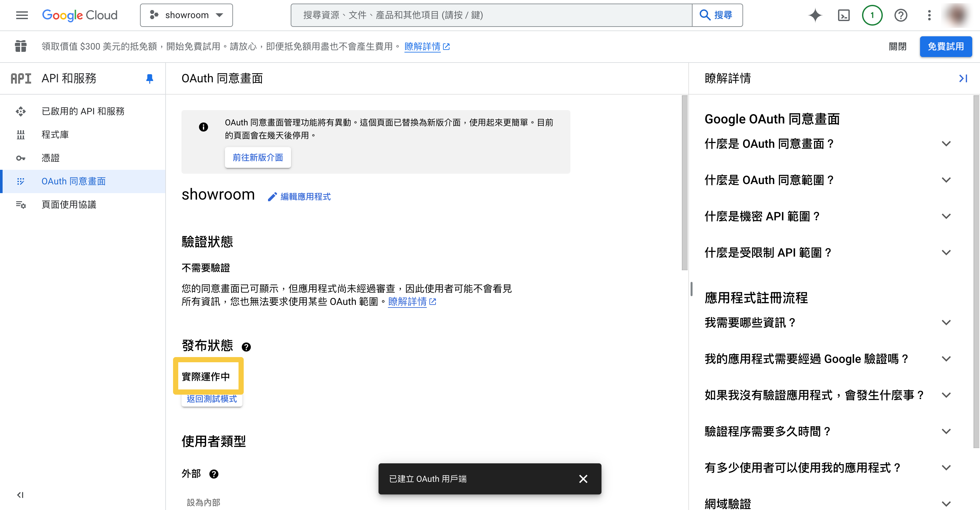Close the 已建立 OAuth 用戶端 toast
This screenshot has width=980, height=510.
click(583, 479)
